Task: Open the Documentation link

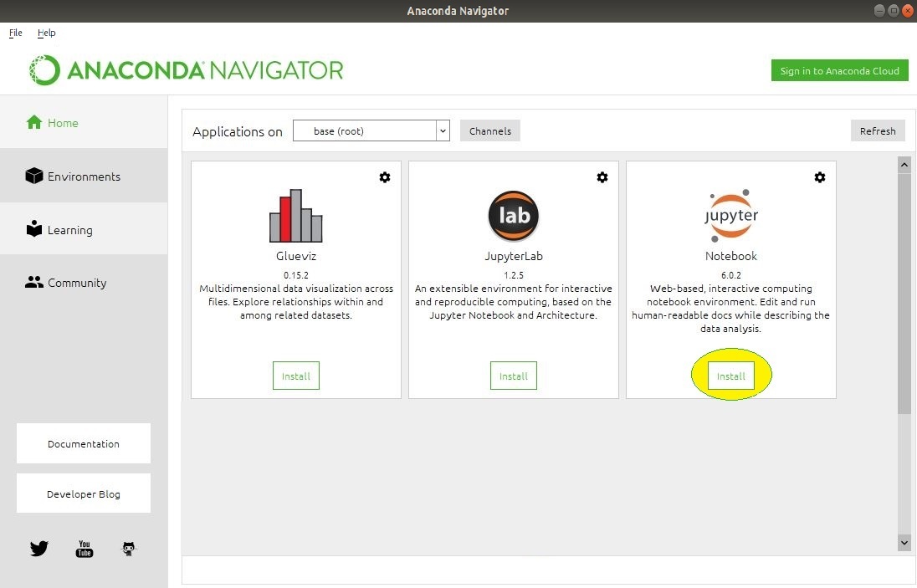Action: click(x=84, y=443)
